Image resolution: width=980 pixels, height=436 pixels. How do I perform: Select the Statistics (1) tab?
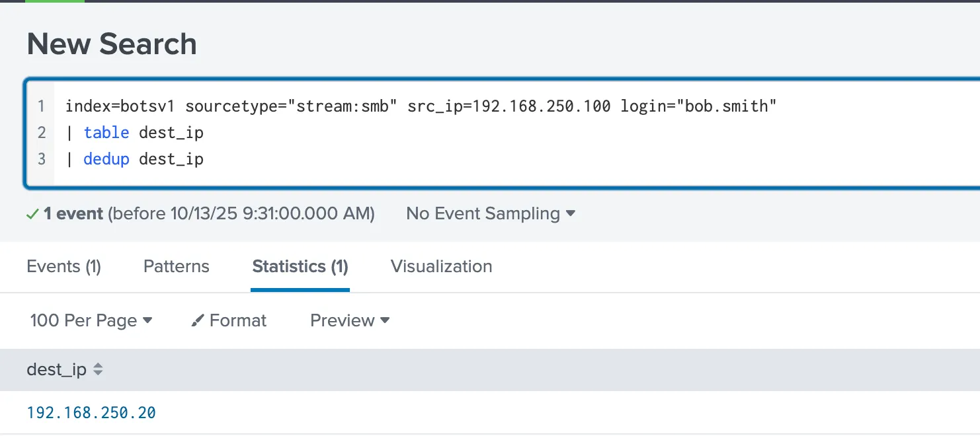[300, 266]
